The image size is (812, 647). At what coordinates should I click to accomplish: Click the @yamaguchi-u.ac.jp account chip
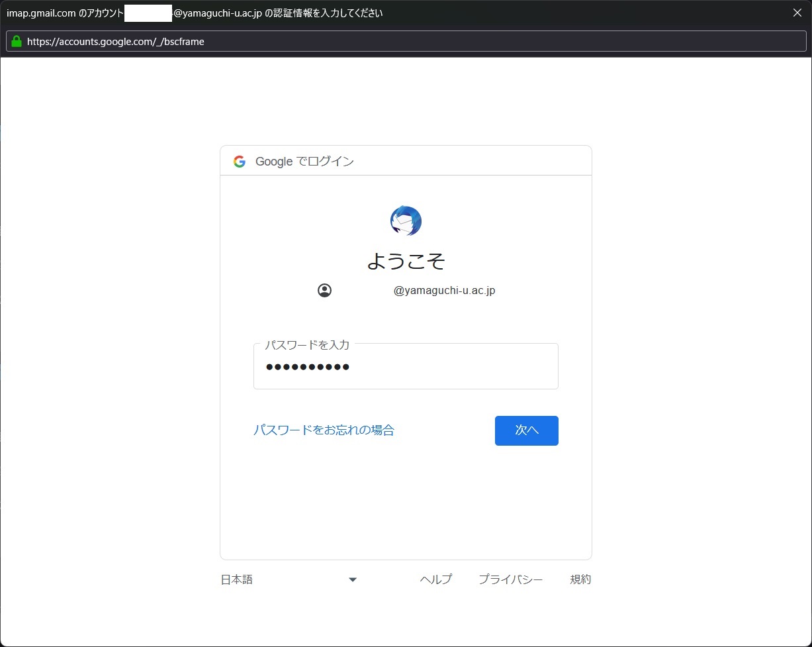pos(406,290)
